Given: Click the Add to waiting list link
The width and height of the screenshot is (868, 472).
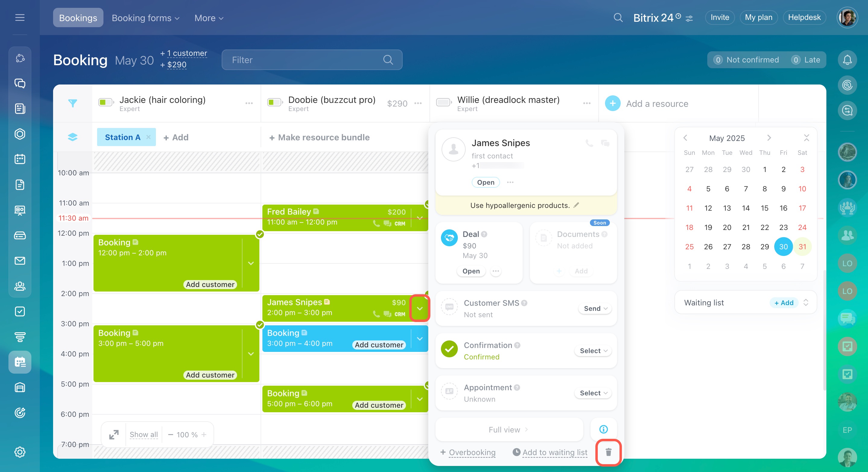Looking at the screenshot, I should pyautogui.click(x=555, y=452).
